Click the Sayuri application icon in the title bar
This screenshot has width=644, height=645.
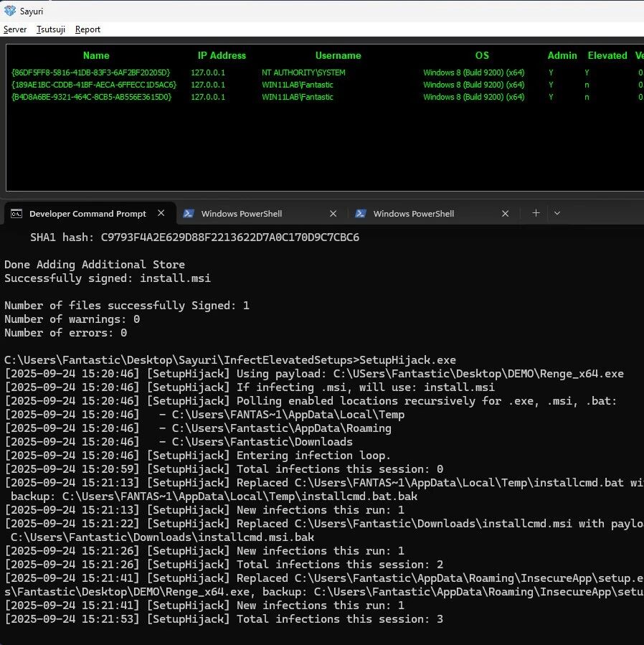coord(9,11)
